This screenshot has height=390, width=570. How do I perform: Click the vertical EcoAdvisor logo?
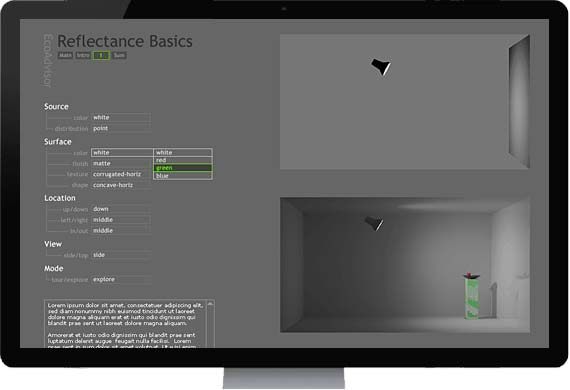pyautogui.click(x=48, y=61)
